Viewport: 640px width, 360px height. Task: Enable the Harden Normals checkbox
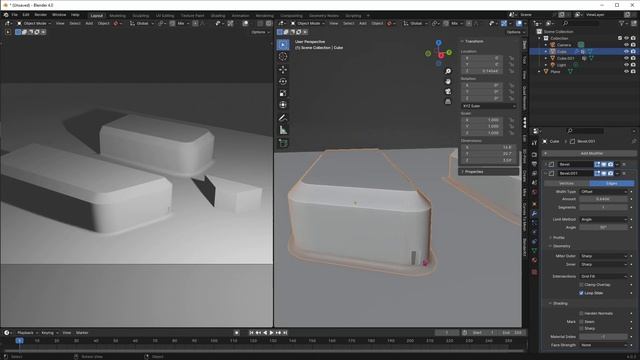(x=581, y=313)
